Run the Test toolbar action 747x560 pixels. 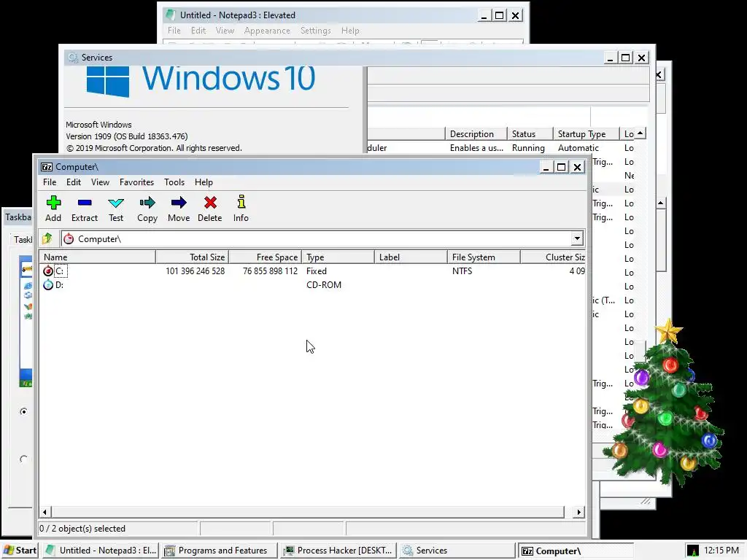[x=116, y=203]
